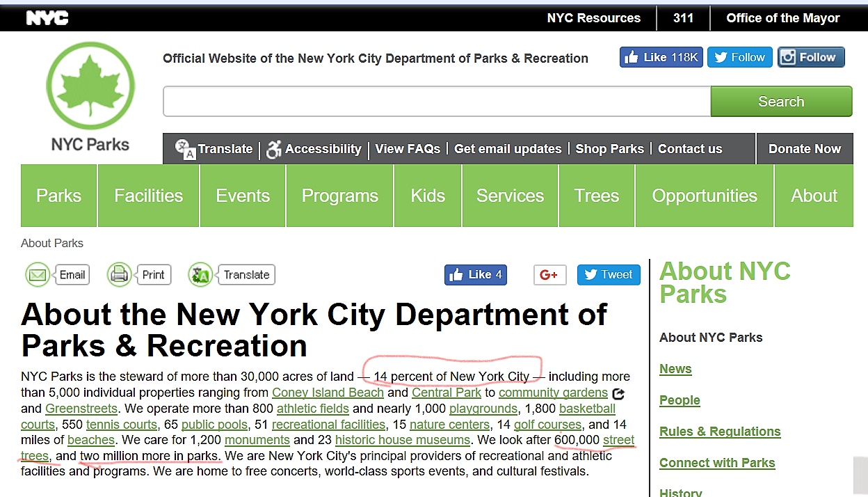The height and width of the screenshot is (497, 868).
Task: Open the Events navigation tab
Action: [243, 196]
